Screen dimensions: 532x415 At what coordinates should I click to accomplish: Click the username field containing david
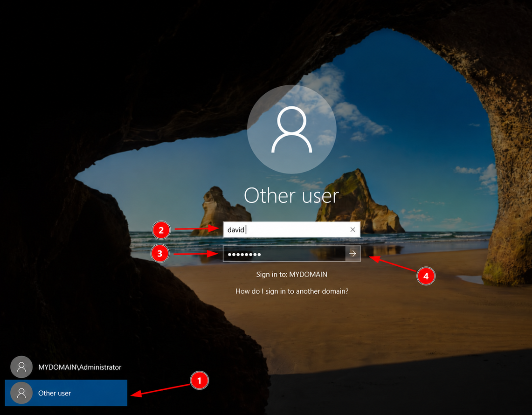(291, 230)
